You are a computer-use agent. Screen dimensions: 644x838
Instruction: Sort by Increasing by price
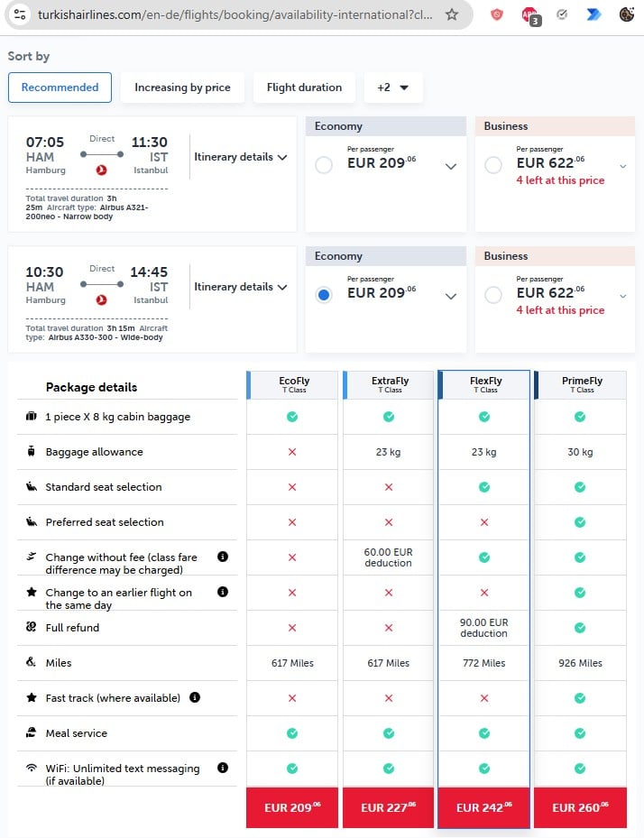pos(182,87)
